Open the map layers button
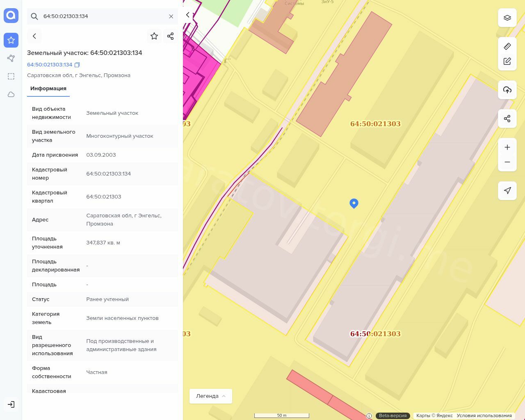The width and height of the screenshot is (525, 420). [507, 18]
